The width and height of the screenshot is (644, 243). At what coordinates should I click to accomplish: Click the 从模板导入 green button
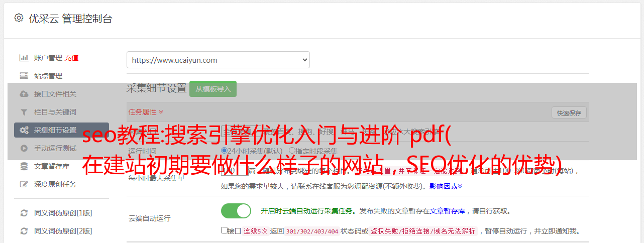[x=213, y=89]
